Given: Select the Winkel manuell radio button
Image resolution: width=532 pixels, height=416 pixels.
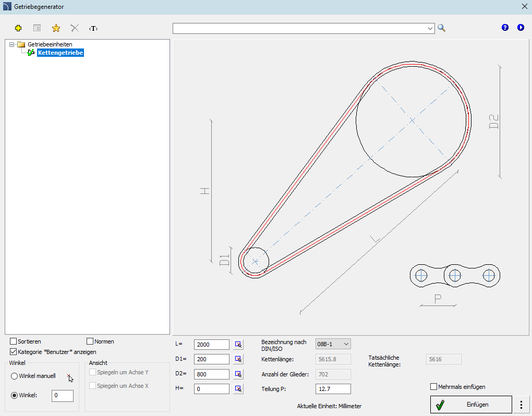Looking at the screenshot, I should 14,376.
